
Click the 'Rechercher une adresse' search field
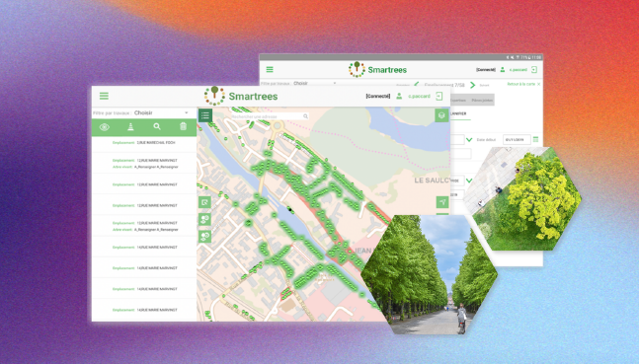[x=270, y=116]
